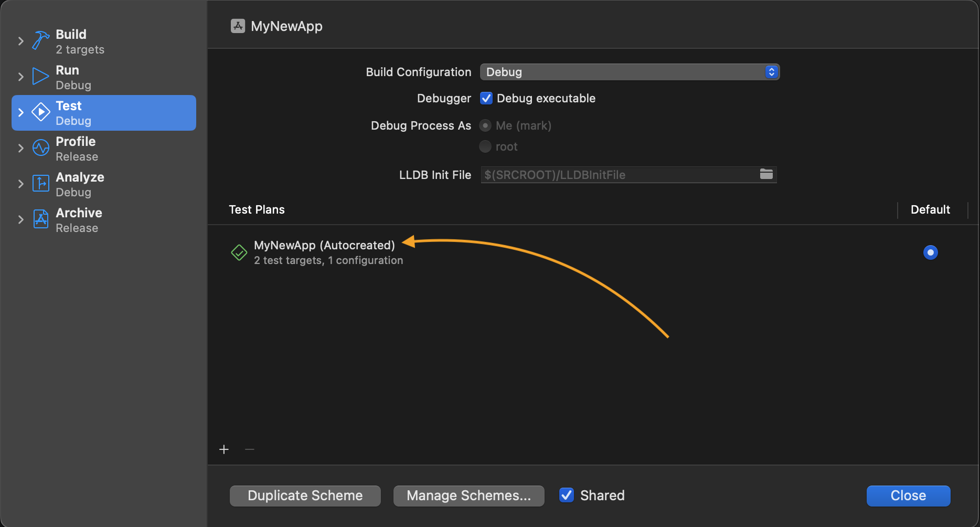This screenshot has height=527, width=980.
Task: Select the default test plan radio button
Action: pos(930,252)
